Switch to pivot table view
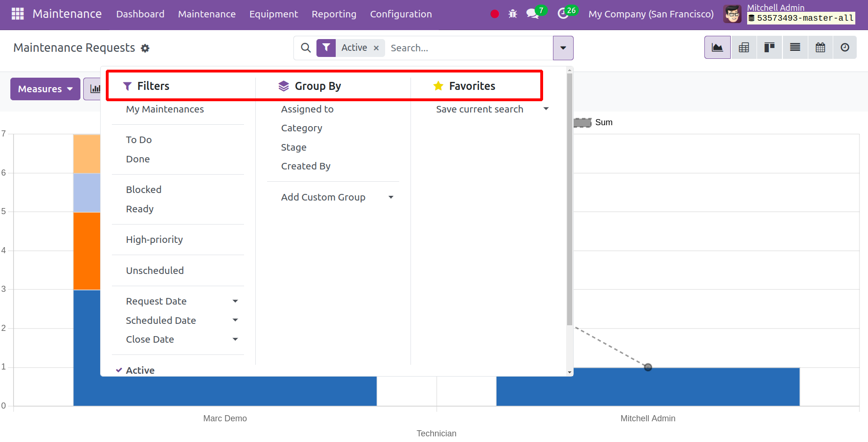This screenshot has width=868, height=442. click(744, 48)
